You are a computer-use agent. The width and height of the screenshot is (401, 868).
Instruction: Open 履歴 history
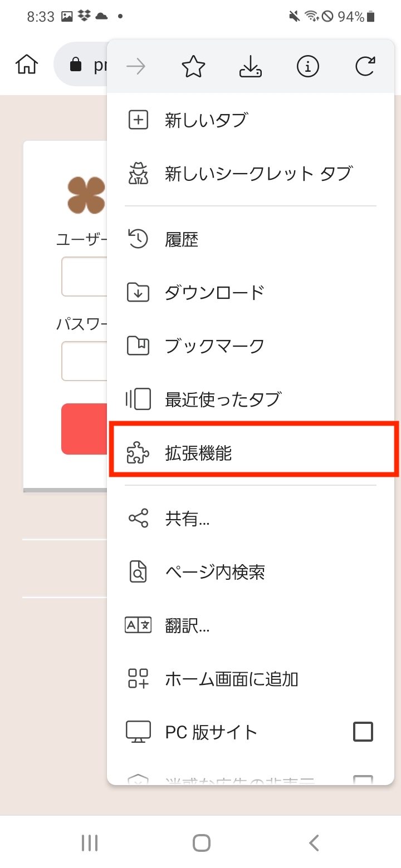(x=182, y=240)
